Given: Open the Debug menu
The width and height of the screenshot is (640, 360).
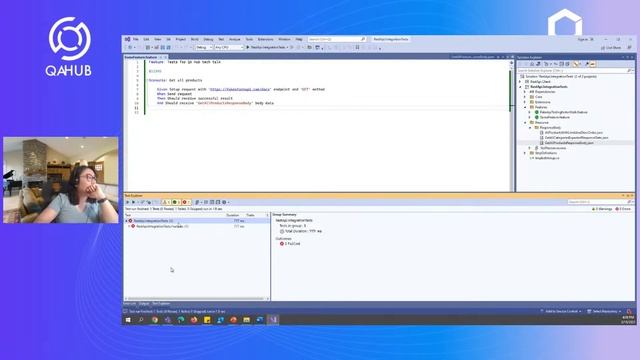Looking at the screenshot, I should pyautogui.click(x=208, y=39).
